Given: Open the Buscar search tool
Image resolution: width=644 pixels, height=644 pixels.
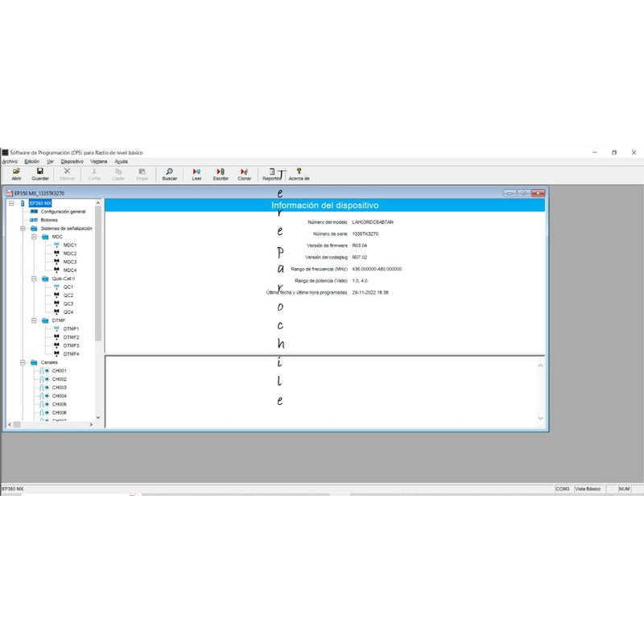Looking at the screenshot, I should click(x=168, y=172).
